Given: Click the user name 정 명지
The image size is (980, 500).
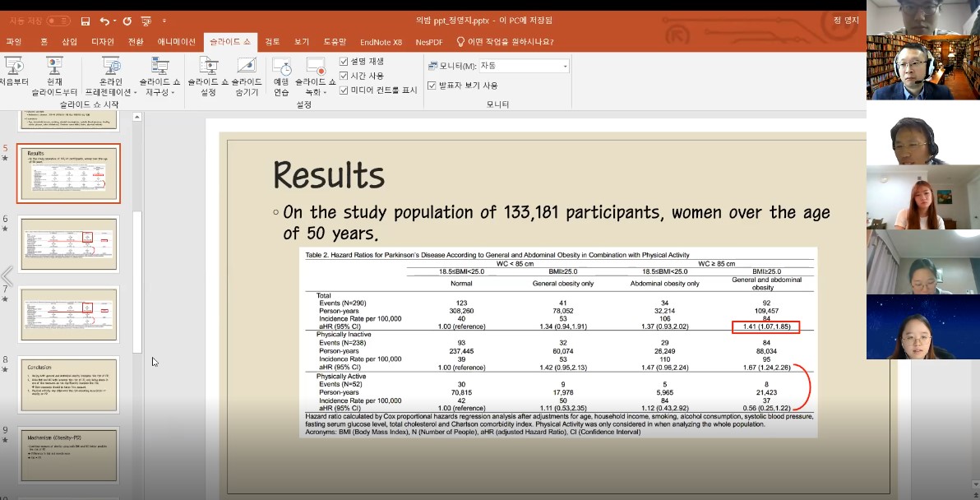Looking at the screenshot, I should pyautogui.click(x=846, y=21).
